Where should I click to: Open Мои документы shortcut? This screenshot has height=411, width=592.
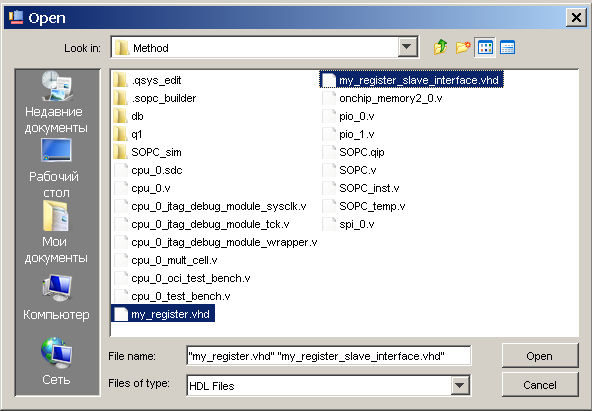(x=56, y=233)
